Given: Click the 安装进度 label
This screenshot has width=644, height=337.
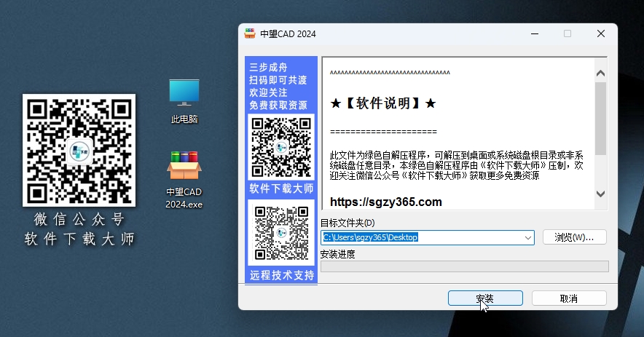Looking at the screenshot, I should [x=337, y=254].
